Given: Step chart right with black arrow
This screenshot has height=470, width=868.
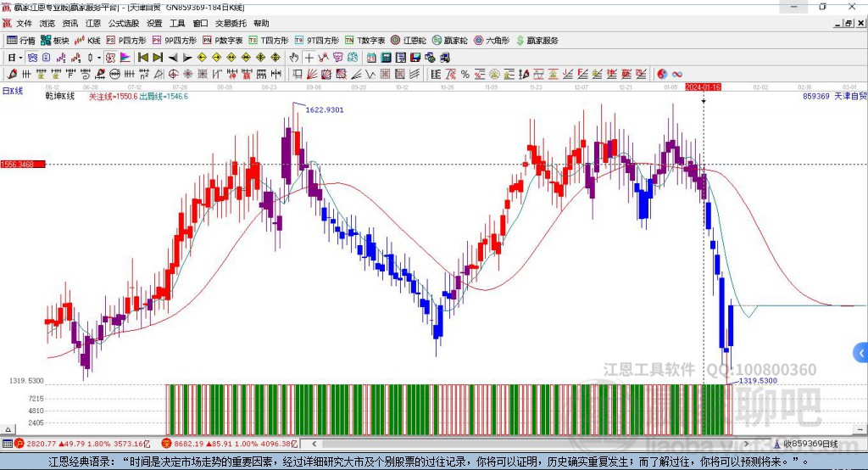Looking at the screenshot, I should [x=187, y=58].
